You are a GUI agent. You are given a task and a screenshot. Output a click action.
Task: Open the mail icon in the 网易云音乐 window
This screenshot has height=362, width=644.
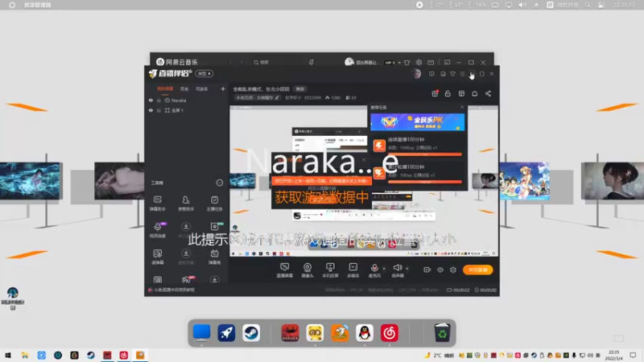(x=431, y=63)
